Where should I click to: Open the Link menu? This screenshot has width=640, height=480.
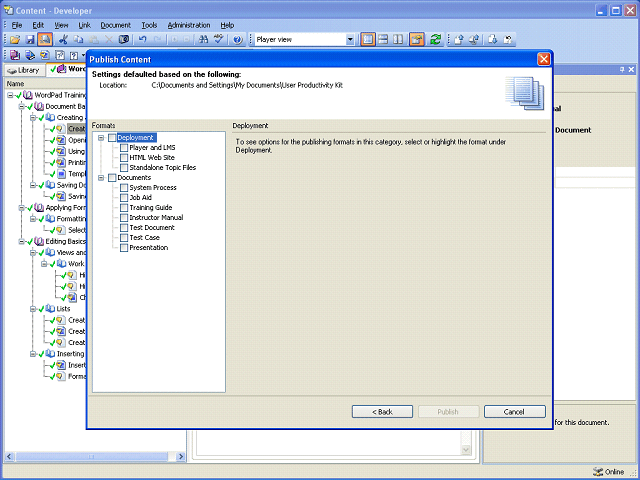[x=84, y=25]
